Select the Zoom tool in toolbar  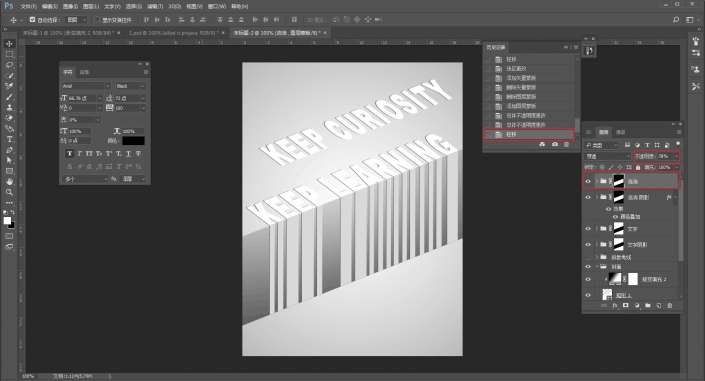tap(9, 192)
